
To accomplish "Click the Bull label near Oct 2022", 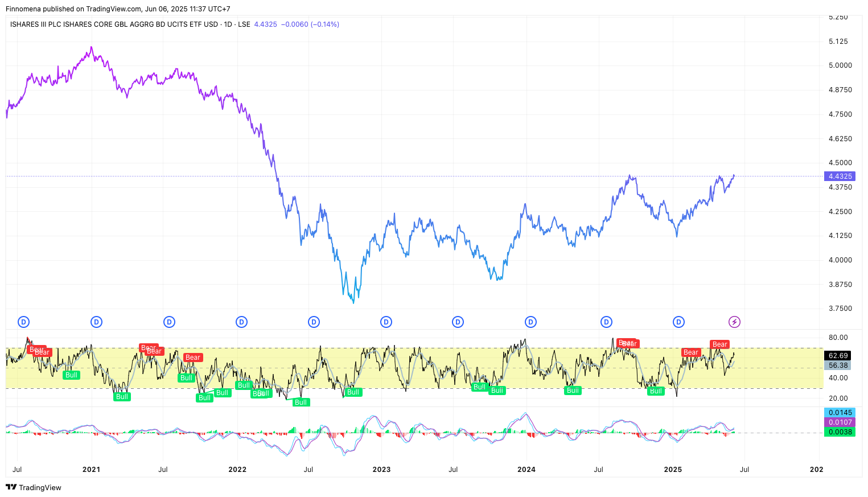I will [x=353, y=392].
